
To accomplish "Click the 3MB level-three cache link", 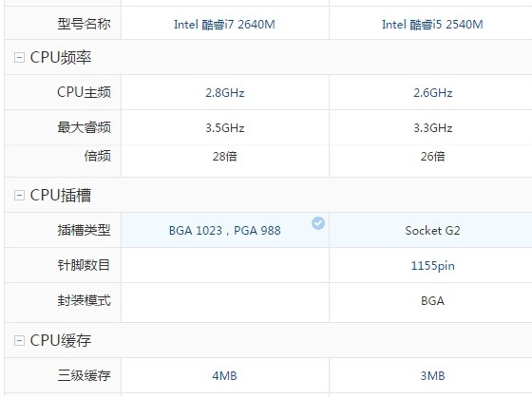I will tap(432, 376).
